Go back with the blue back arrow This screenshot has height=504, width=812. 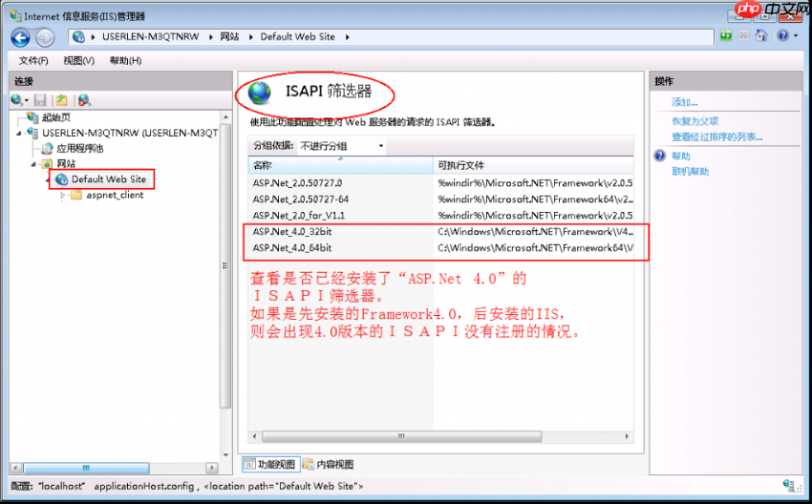(x=21, y=37)
